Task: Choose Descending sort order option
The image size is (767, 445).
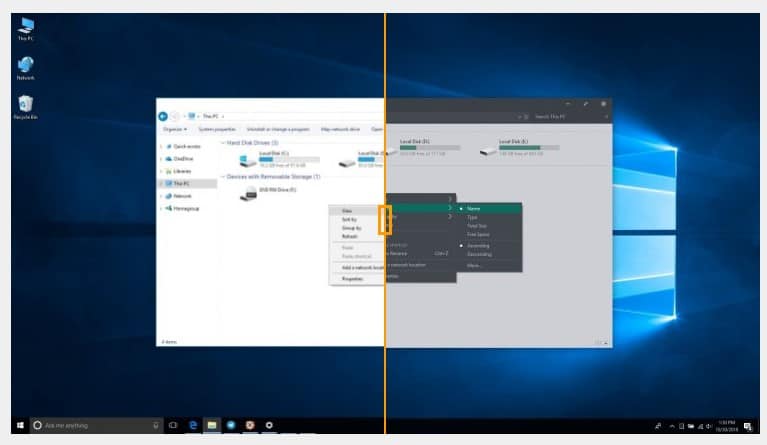Action: (x=480, y=254)
